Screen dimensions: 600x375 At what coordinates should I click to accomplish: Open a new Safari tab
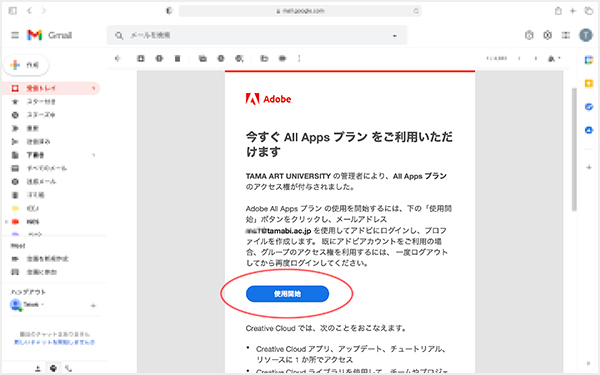pos(573,11)
